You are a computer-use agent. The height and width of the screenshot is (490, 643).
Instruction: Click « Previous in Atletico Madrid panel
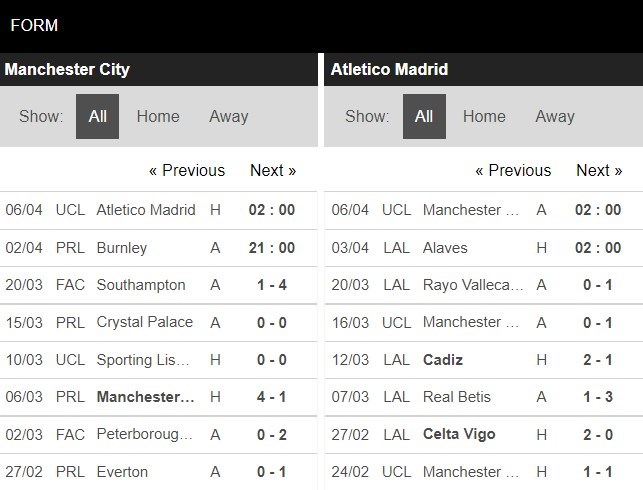[513, 170]
